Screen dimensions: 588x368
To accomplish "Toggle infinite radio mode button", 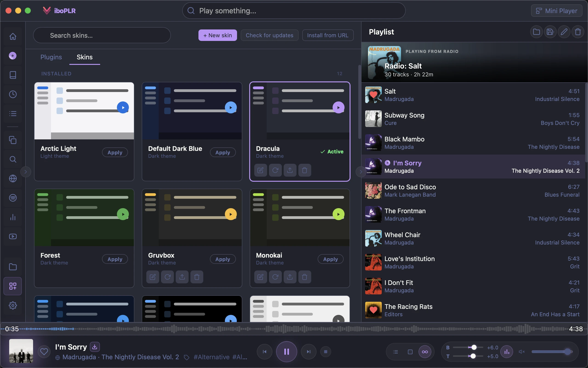I will coord(425,352).
